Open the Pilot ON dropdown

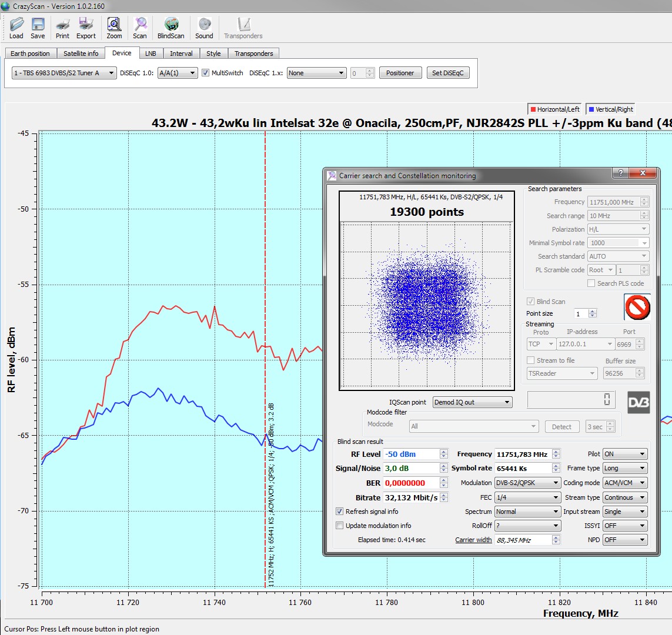coord(625,454)
